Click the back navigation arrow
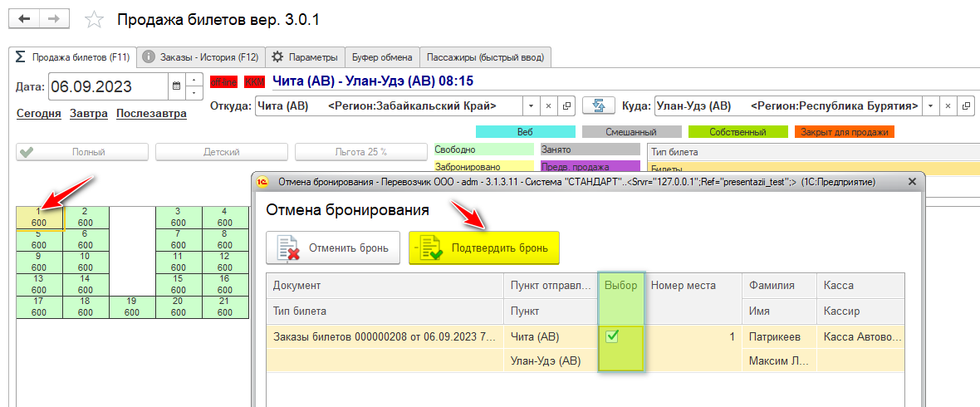Image resolution: width=980 pixels, height=407 pixels. pos(25,18)
